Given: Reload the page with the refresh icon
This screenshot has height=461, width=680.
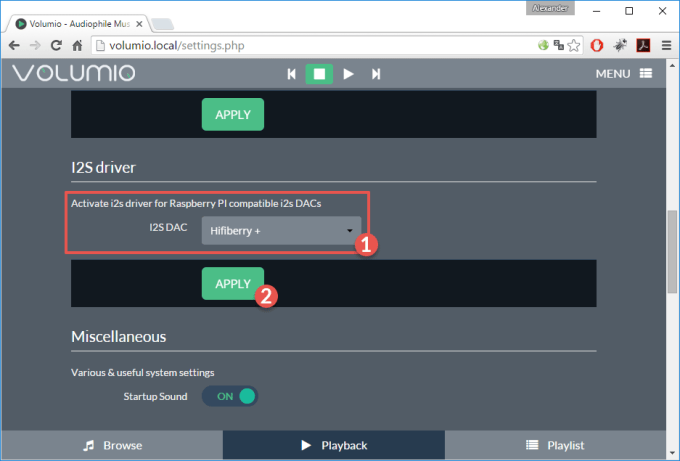Looking at the screenshot, I should click(56, 45).
